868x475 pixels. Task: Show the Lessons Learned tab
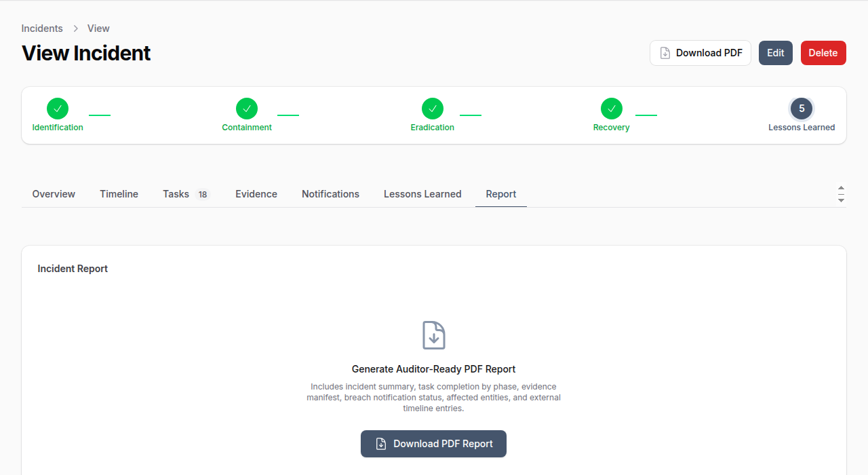[x=422, y=194]
